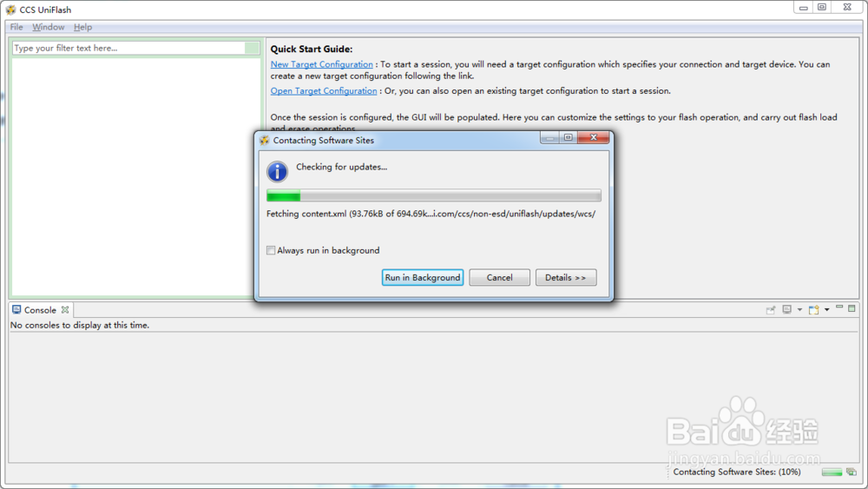Image resolution: width=868 pixels, height=489 pixels.
Task: Open the Display Selected Console dropdown arrow
Action: (x=799, y=309)
